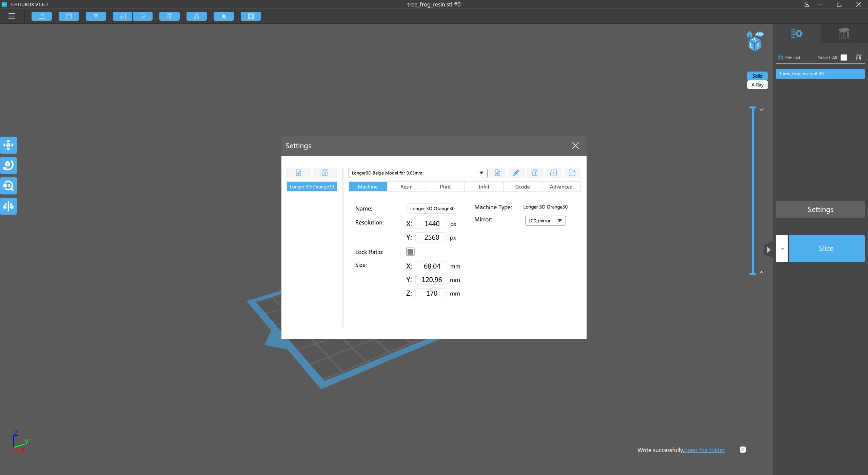Click the blue Slice button
Viewport: 868px width, 475px height.
[x=827, y=249]
